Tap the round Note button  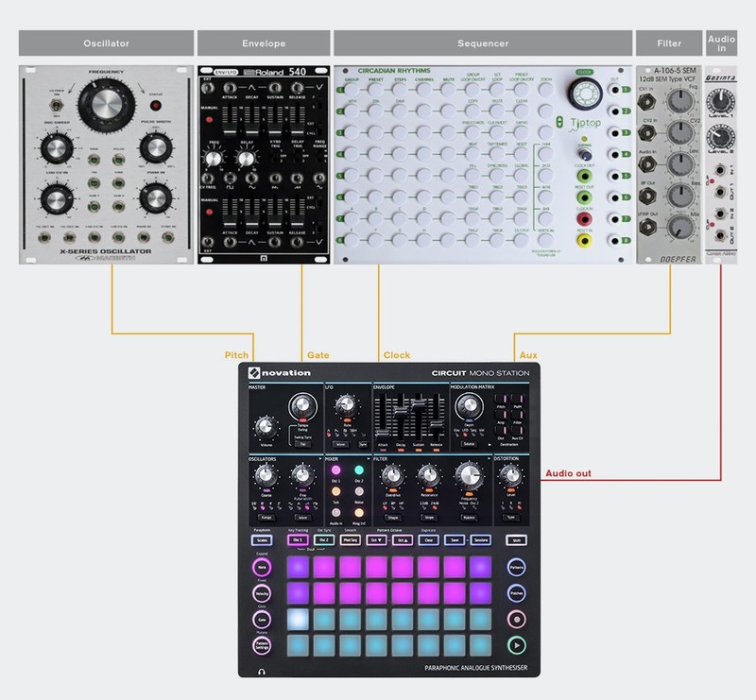coord(262,568)
